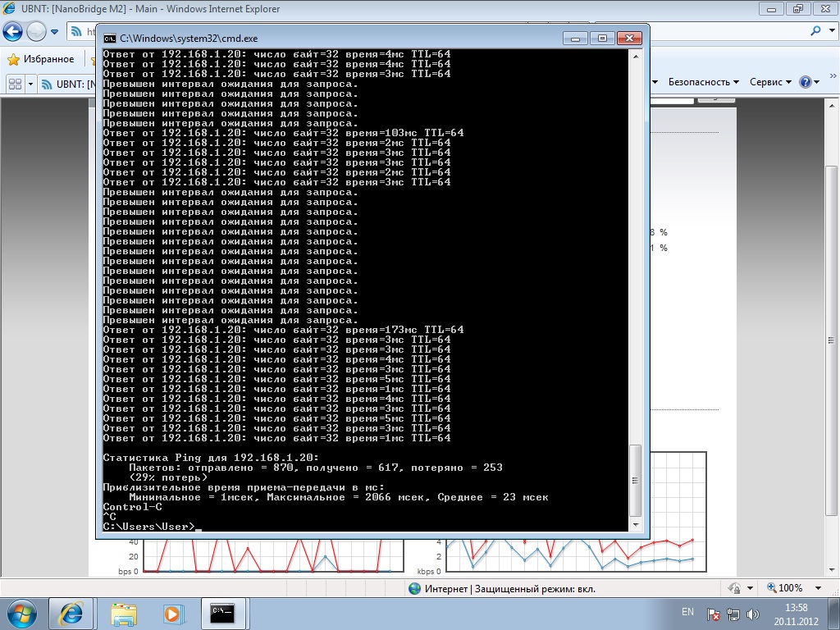
Task: Click the blue help question mark icon
Action: point(806,82)
